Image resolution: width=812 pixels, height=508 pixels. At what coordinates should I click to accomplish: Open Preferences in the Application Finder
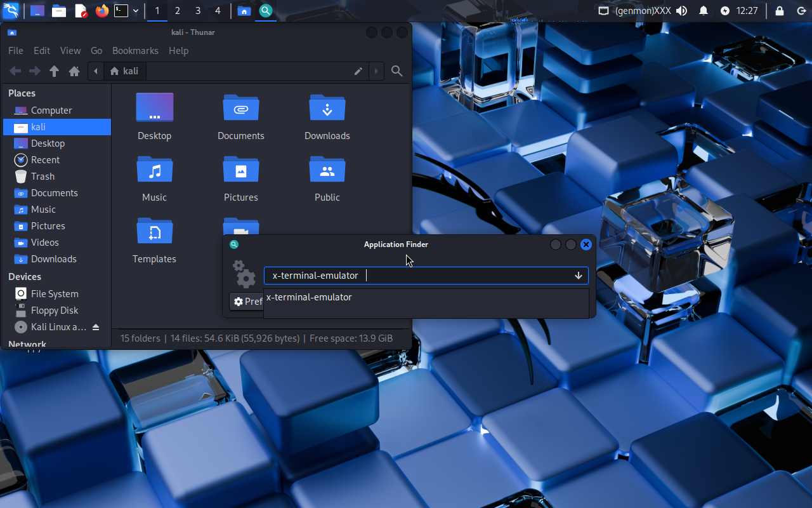[x=247, y=302]
